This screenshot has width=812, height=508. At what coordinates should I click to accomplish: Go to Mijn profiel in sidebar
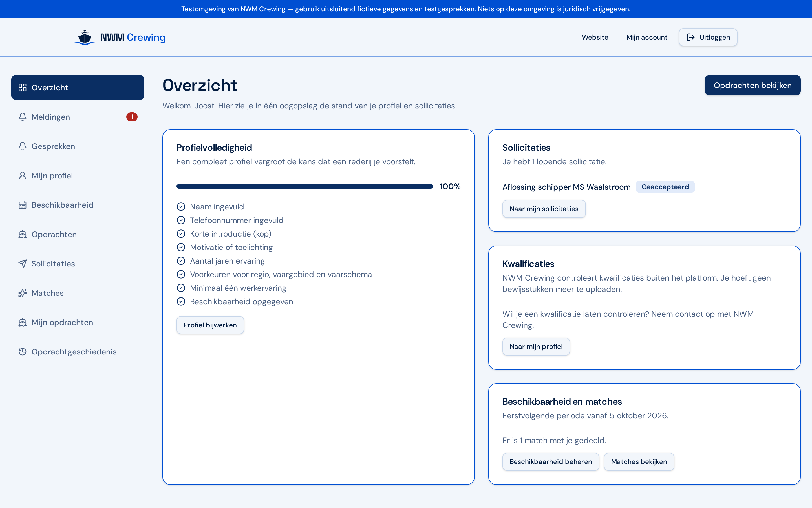point(78,176)
